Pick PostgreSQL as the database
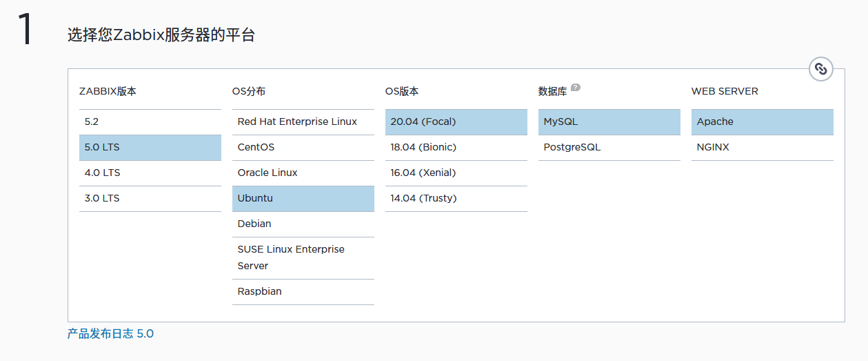The width and height of the screenshot is (868, 361). 609,147
